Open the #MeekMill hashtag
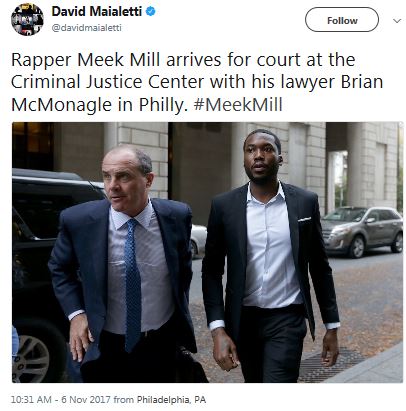This screenshot has height=411, width=406. tap(238, 105)
